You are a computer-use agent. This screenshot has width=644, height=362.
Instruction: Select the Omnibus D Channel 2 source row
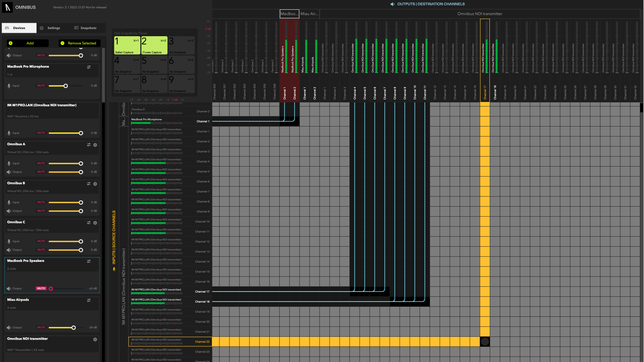click(x=170, y=111)
